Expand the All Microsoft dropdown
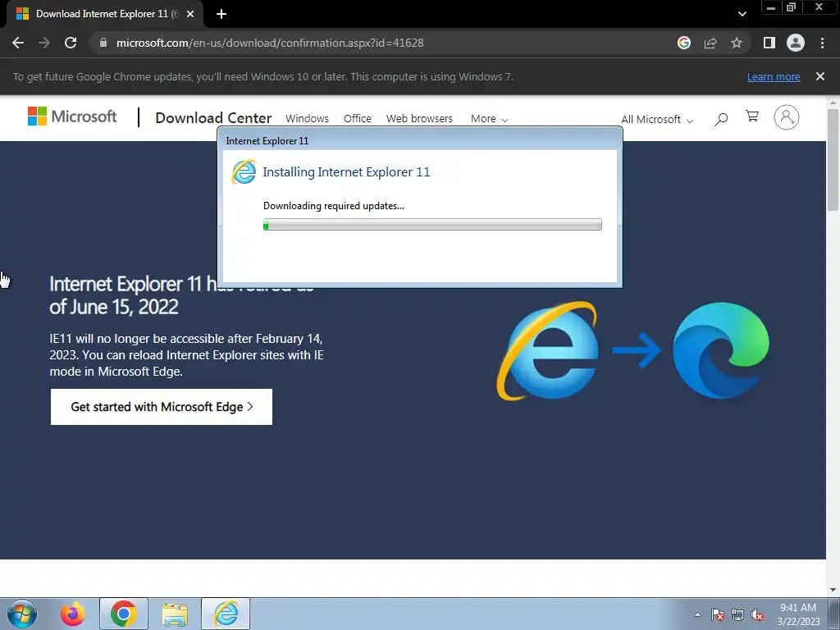The image size is (840, 630). coord(657,120)
